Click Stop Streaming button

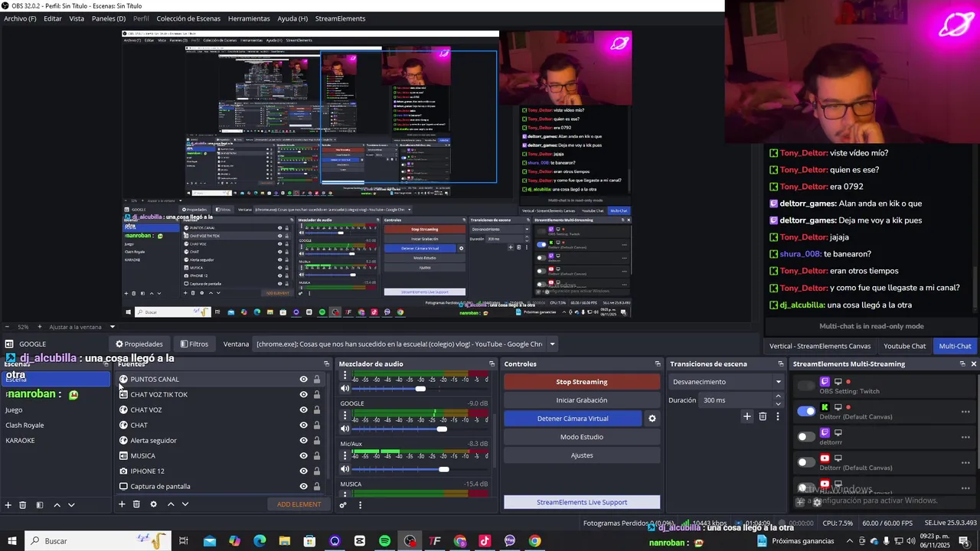582,382
